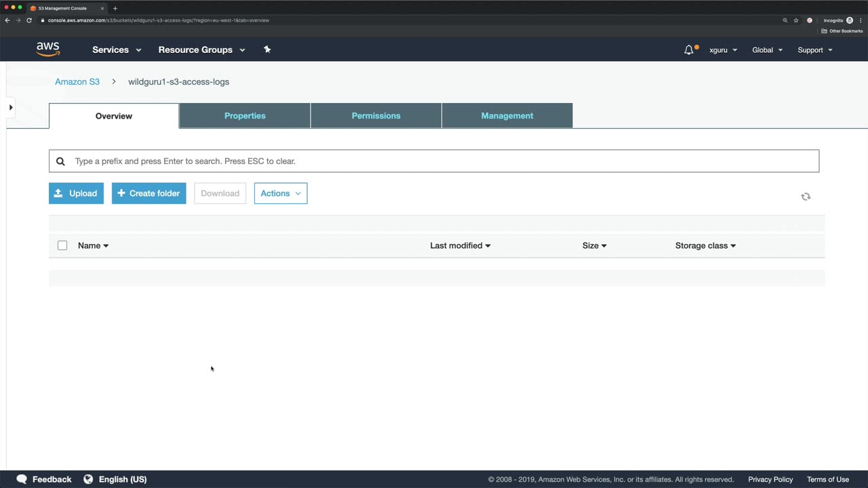Click the Upload button
The image size is (868, 488).
[x=76, y=193]
